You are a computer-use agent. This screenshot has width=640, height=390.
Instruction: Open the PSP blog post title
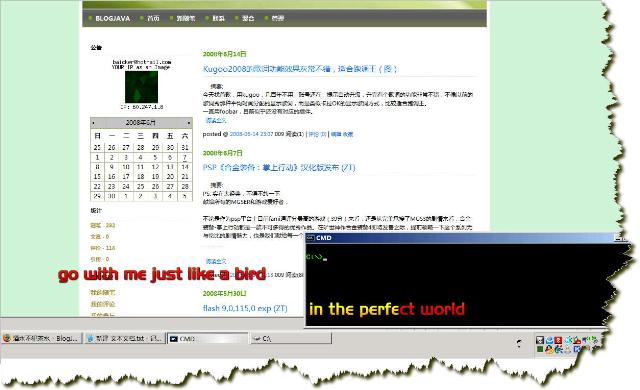click(x=279, y=168)
